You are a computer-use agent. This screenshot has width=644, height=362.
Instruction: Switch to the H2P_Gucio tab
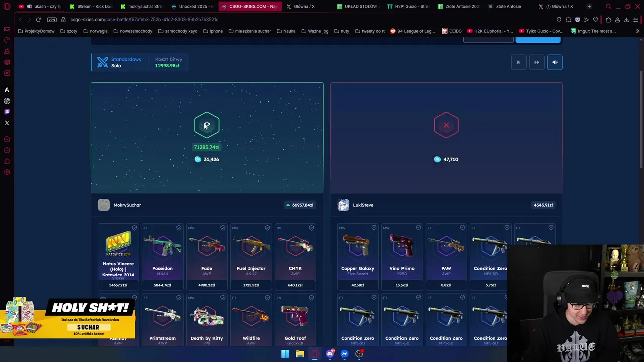click(x=408, y=7)
